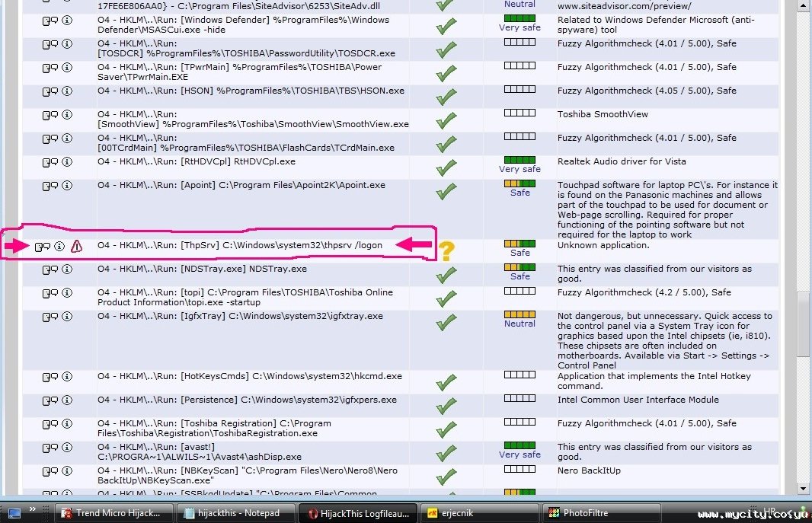Open the comment icon for the 00TCrdMain entry

coord(50,139)
